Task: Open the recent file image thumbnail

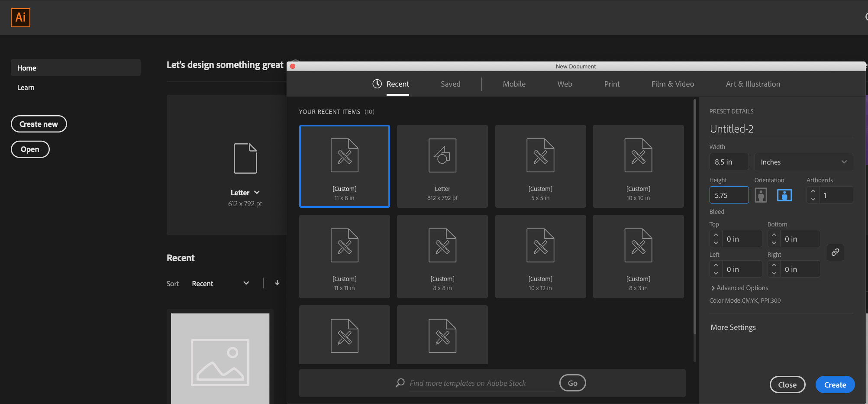Action: coord(220,359)
